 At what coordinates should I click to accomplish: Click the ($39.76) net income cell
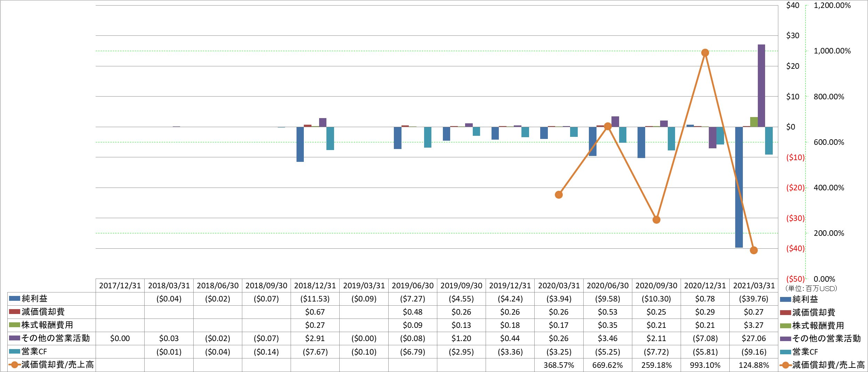pyautogui.click(x=754, y=299)
